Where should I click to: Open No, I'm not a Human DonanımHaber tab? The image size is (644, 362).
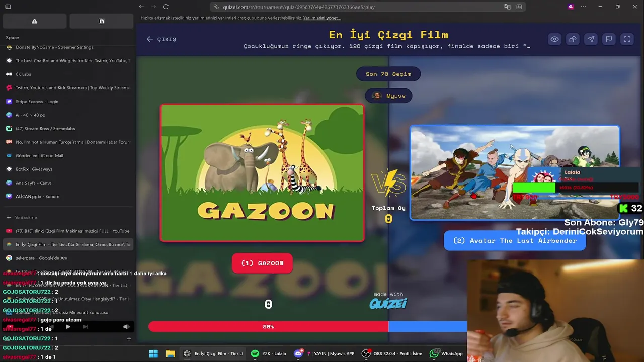pyautogui.click(x=68, y=142)
